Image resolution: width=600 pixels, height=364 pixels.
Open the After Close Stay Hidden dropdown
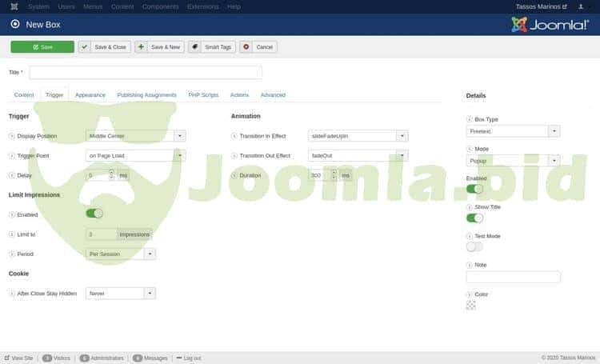click(x=120, y=294)
